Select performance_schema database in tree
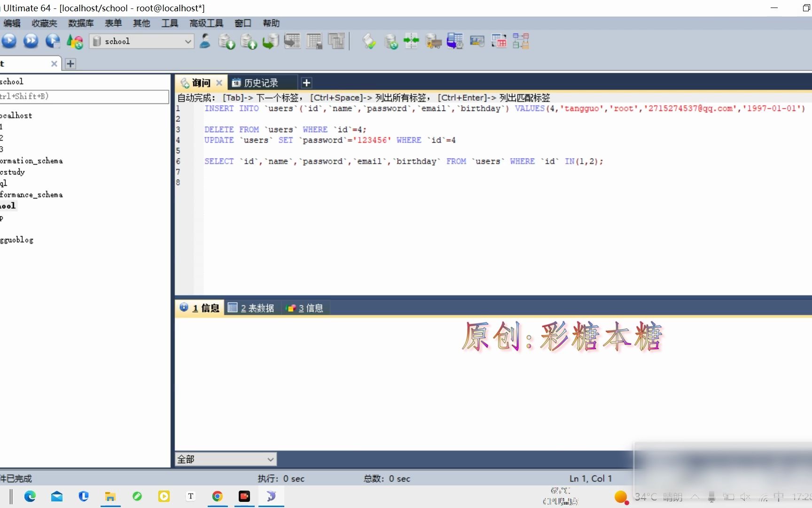Image resolution: width=812 pixels, height=508 pixels. [x=31, y=194]
